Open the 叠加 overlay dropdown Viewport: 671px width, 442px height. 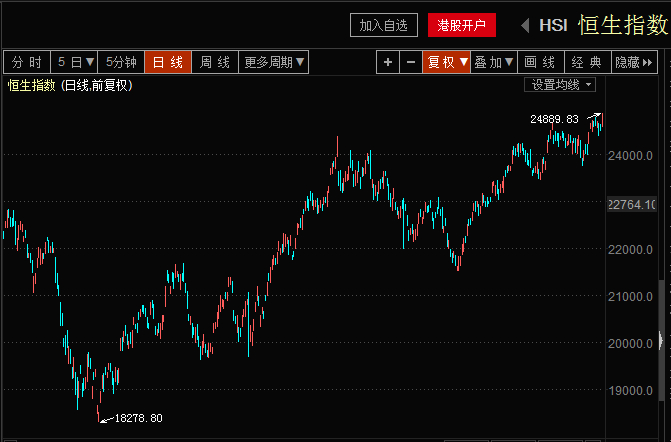(494, 62)
